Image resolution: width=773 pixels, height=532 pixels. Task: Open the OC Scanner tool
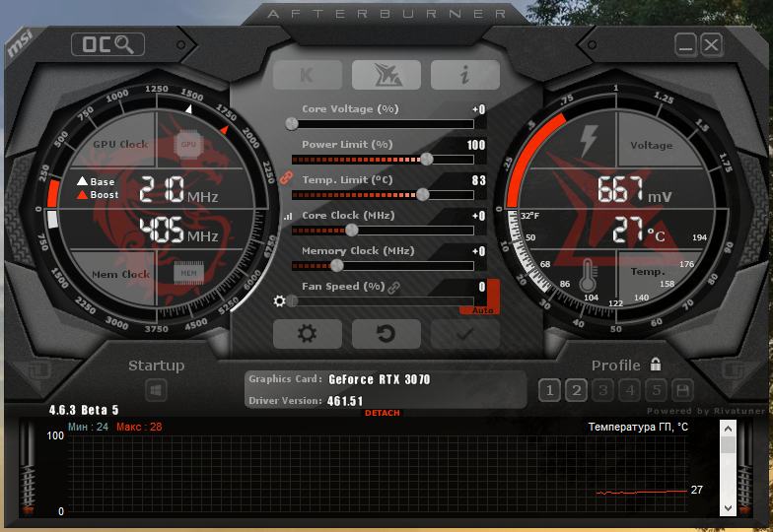click(x=108, y=44)
